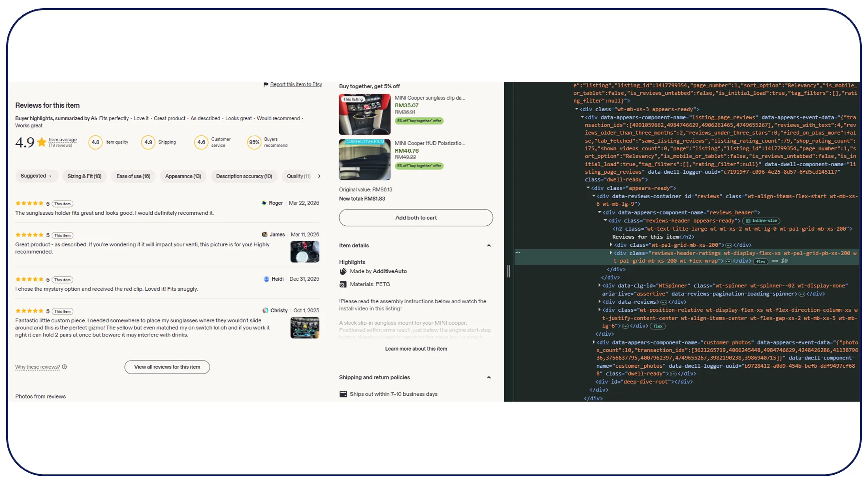Click the five-star rating on Roger's review

[x=29, y=203]
